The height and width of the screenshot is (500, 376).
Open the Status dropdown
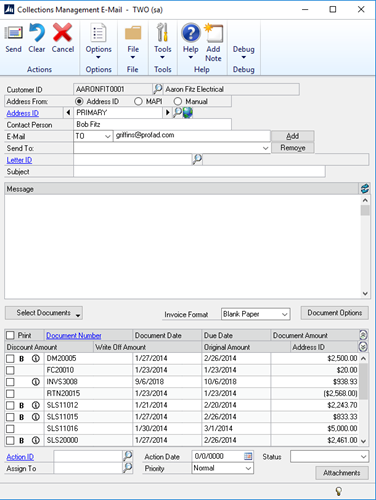[363, 456]
